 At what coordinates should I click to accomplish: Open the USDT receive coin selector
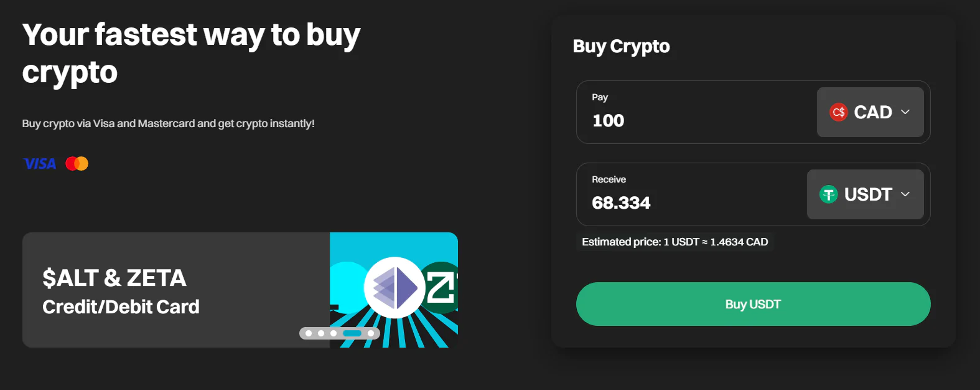[865, 194]
